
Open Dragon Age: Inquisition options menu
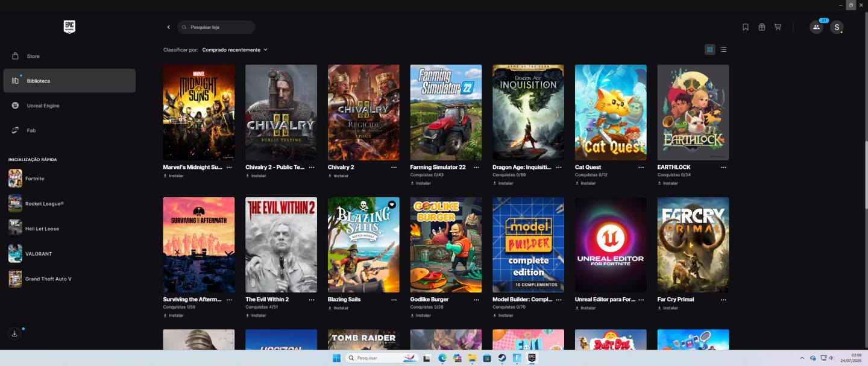click(559, 167)
